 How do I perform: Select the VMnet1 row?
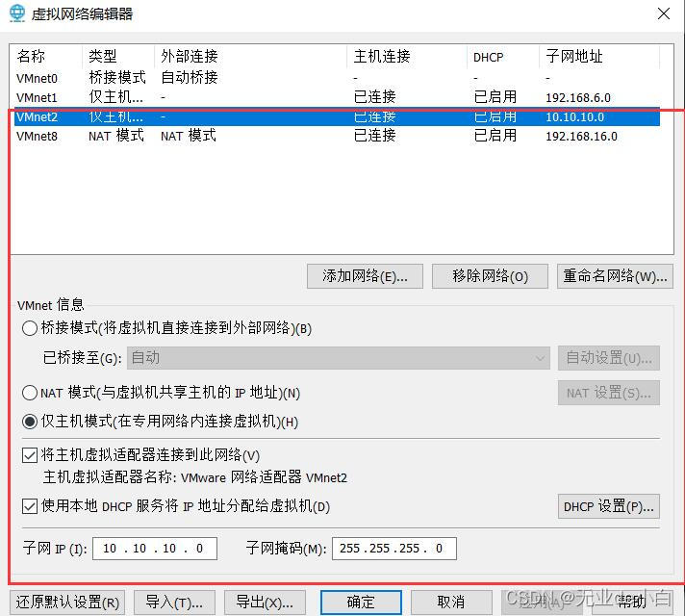coord(338,97)
